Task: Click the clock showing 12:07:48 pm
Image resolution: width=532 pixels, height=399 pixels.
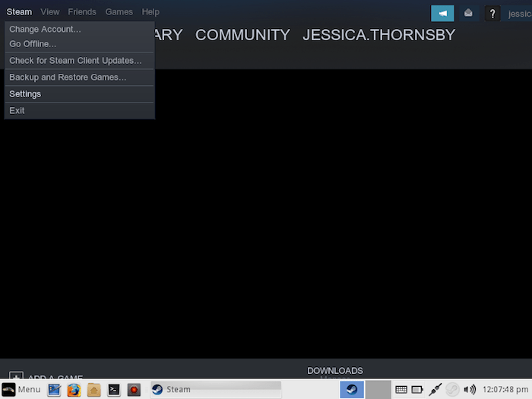Action: tap(505, 389)
